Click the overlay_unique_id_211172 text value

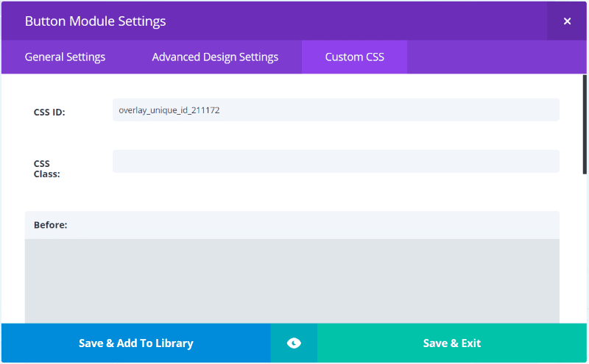click(x=169, y=110)
